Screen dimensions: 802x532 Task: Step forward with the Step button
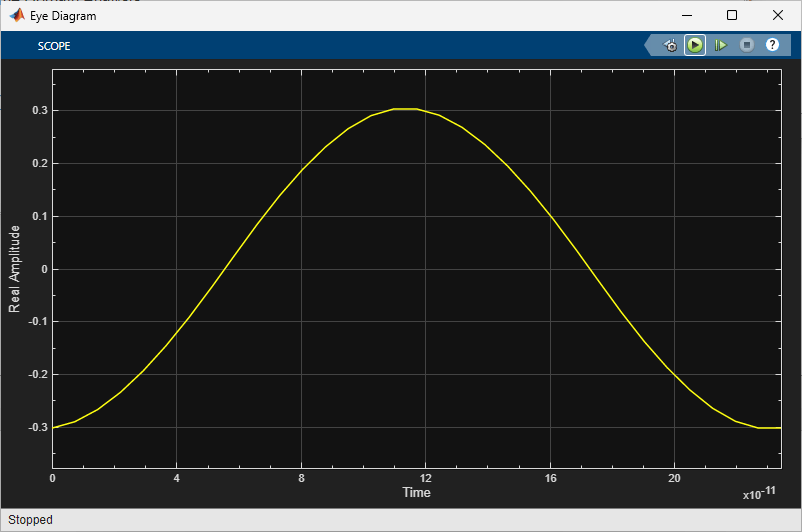coord(720,46)
